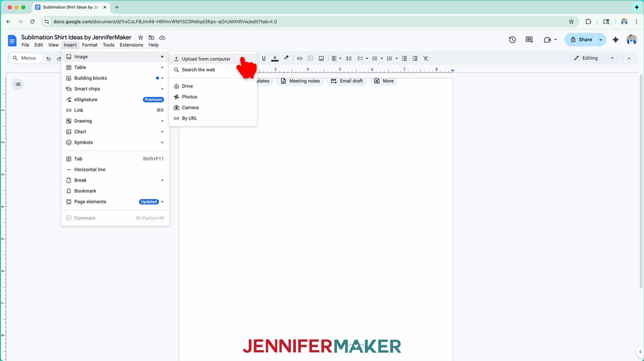This screenshot has width=644, height=361.
Task: Reload the page in Chrome
Action: [32, 22]
